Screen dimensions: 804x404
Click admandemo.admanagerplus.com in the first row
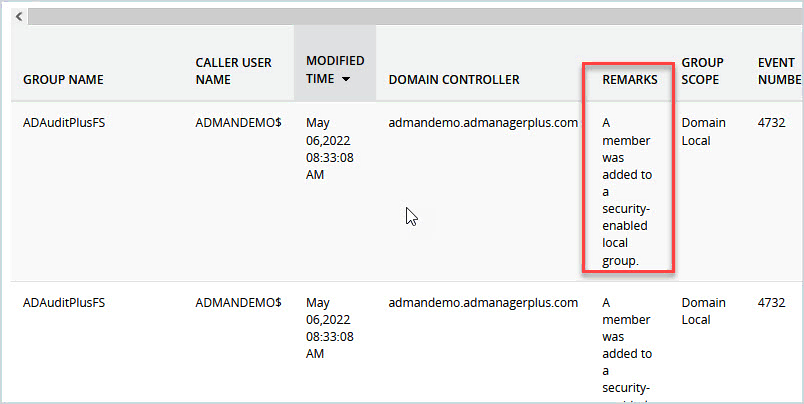pos(483,123)
